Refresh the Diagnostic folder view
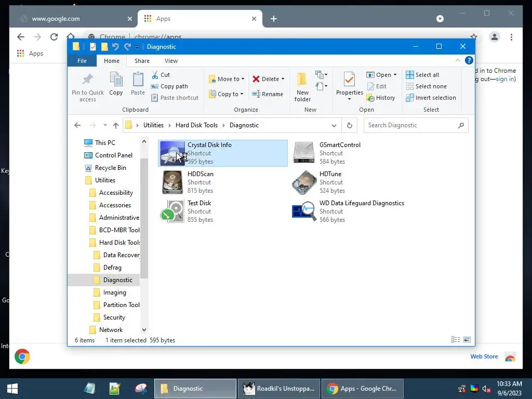Image resolution: width=532 pixels, height=399 pixels. 350,125
